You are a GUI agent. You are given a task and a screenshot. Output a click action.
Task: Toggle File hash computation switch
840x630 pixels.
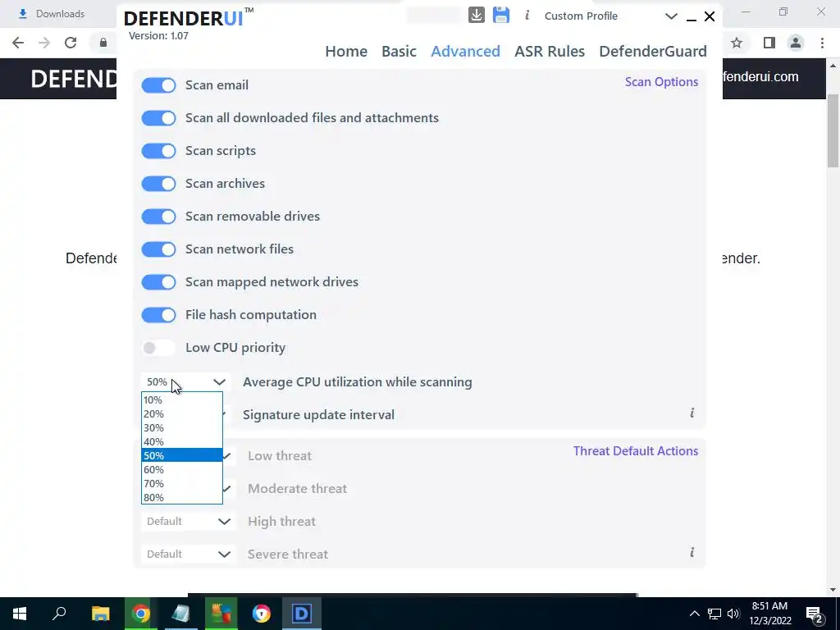[158, 315]
